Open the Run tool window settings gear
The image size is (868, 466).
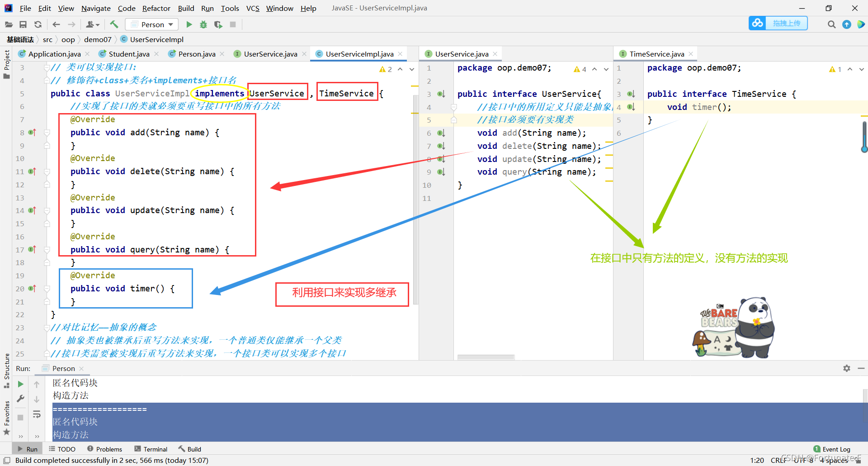click(x=847, y=368)
